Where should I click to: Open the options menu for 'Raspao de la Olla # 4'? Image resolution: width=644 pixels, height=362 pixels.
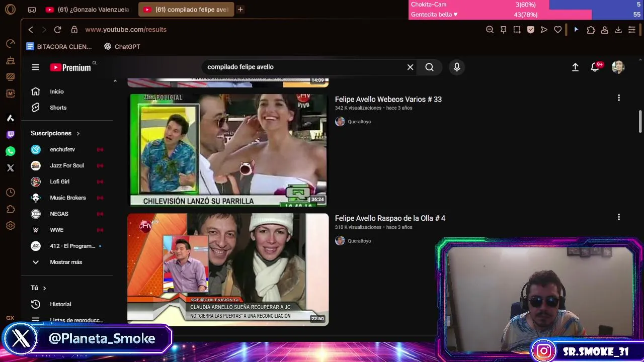[619, 217]
